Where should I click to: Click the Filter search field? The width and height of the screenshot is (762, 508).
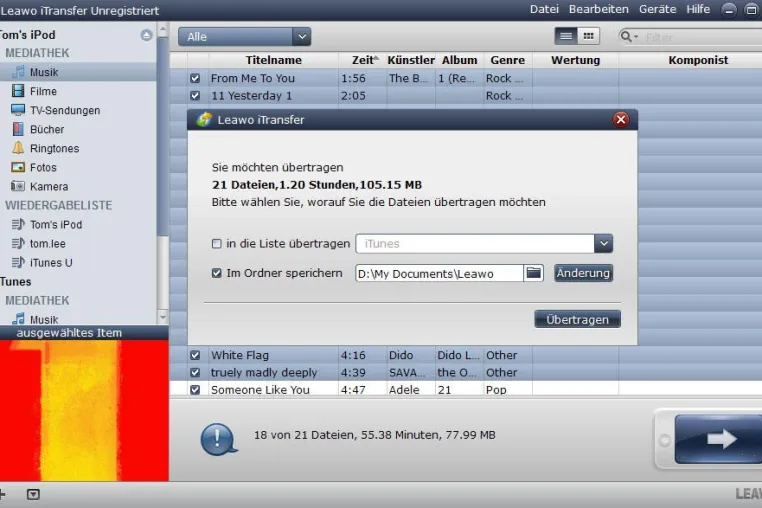700,37
